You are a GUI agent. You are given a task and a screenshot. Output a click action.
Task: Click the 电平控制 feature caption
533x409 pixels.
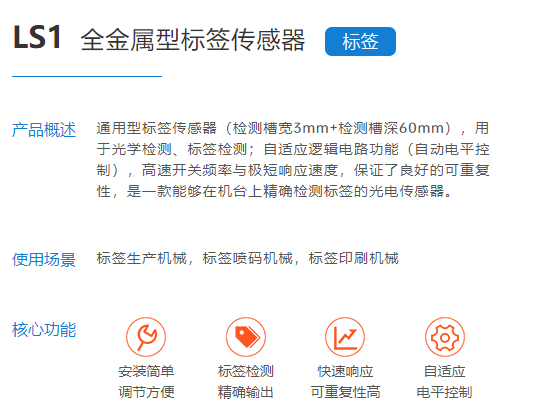[445, 392]
